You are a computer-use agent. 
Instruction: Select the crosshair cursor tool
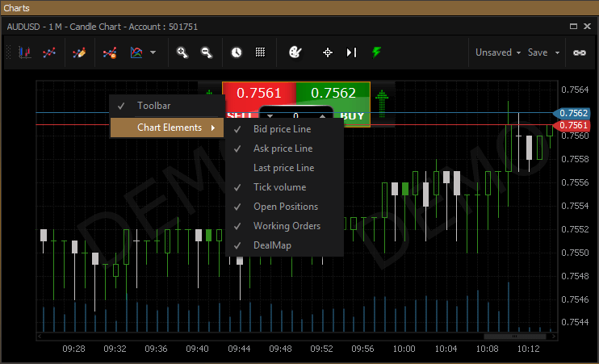tap(328, 52)
